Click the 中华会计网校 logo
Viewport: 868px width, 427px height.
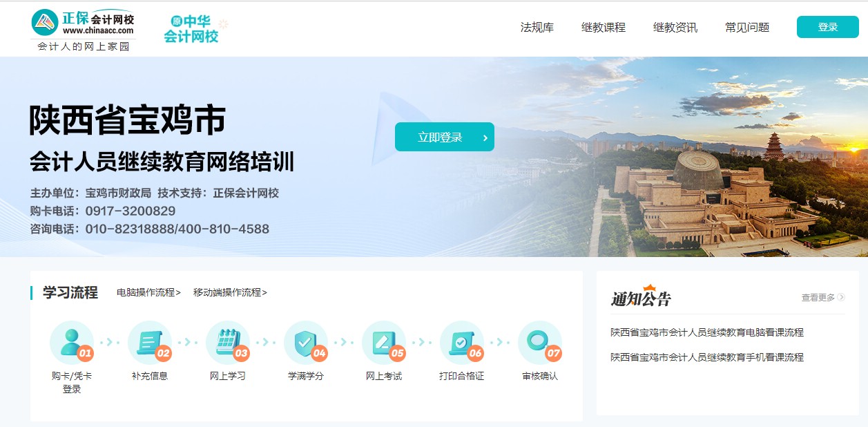[x=192, y=29]
